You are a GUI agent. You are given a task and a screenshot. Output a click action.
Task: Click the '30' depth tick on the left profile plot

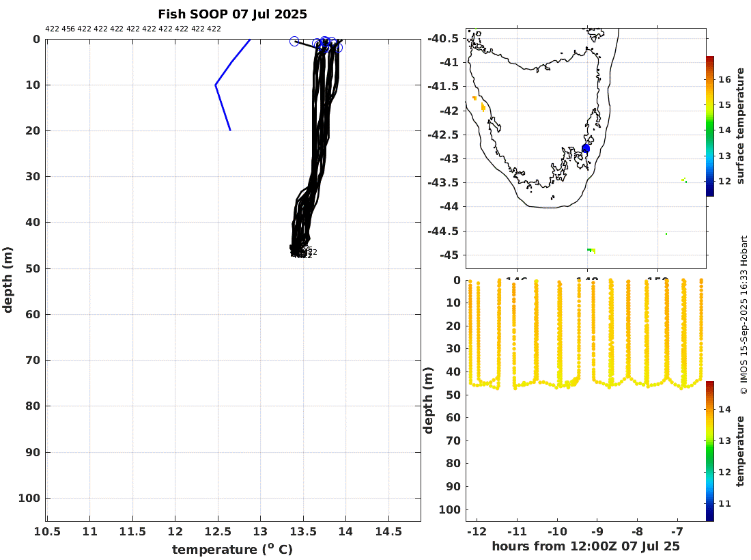(x=33, y=176)
